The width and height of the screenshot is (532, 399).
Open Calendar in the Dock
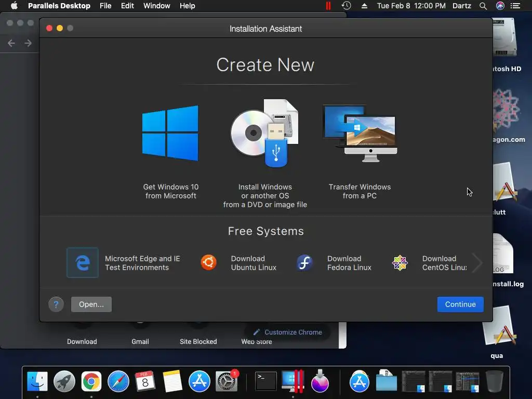click(x=145, y=381)
